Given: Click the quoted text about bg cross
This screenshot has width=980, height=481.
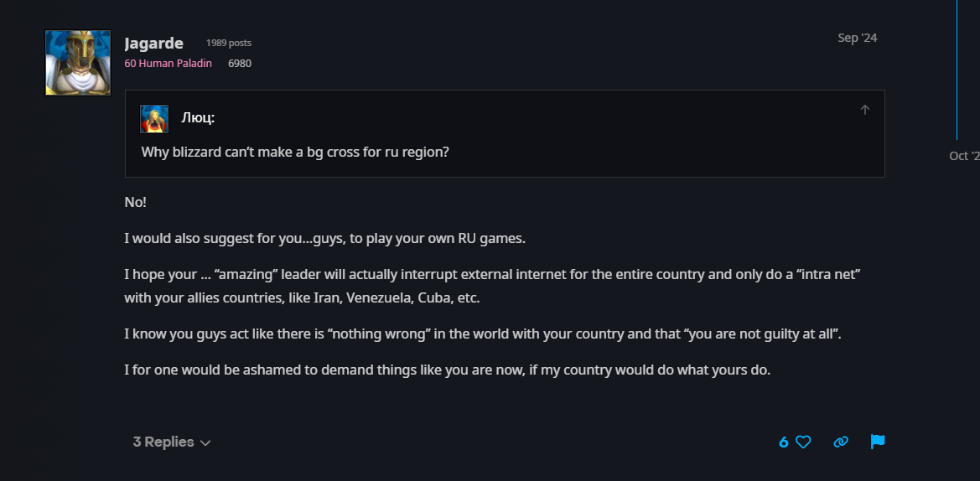Looking at the screenshot, I should pos(295,152).
